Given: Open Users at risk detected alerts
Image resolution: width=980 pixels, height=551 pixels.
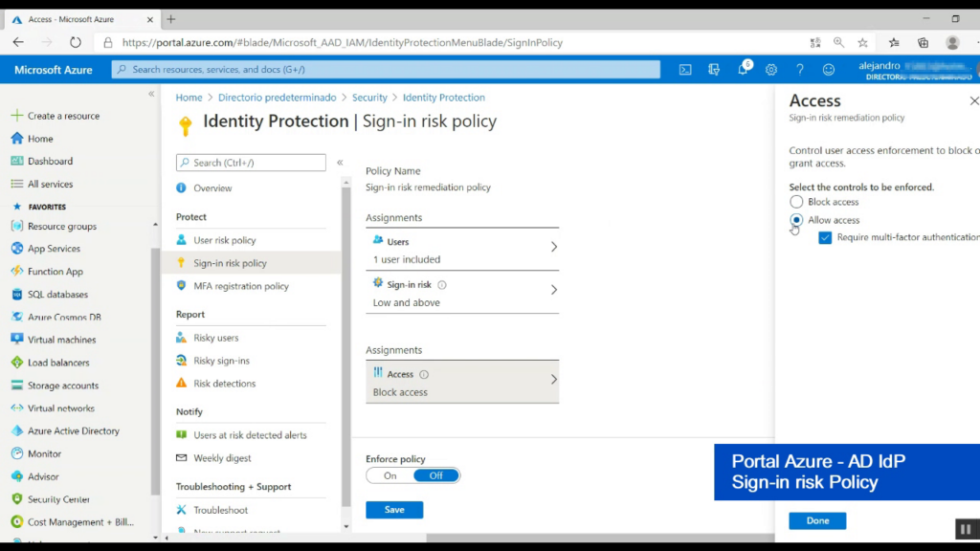Looking at the screenshot, I should click(x=252, y=435).
